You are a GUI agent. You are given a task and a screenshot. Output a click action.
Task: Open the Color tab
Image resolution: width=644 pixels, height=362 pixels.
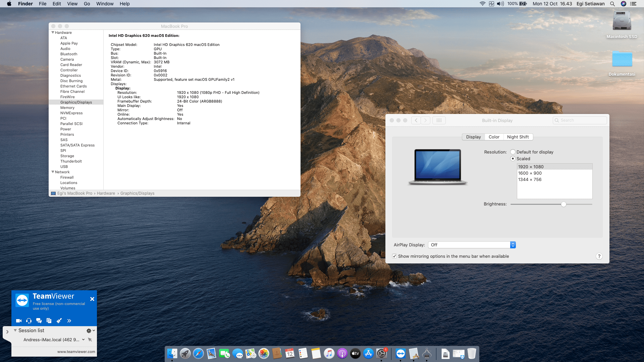pos(494,137)
